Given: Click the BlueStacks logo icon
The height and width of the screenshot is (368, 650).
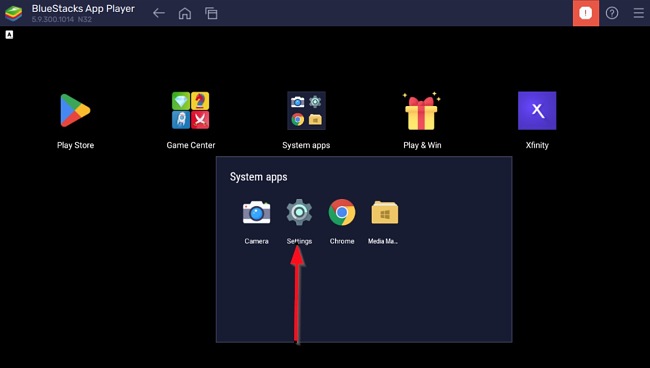Looking at the screenshot, I should (14, 13).
